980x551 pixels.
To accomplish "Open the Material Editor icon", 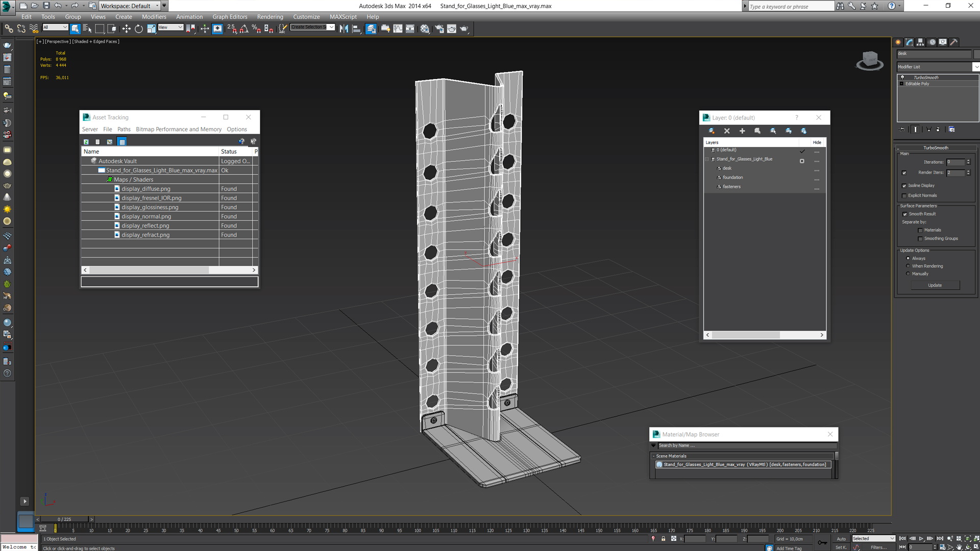I will point(425,29).
